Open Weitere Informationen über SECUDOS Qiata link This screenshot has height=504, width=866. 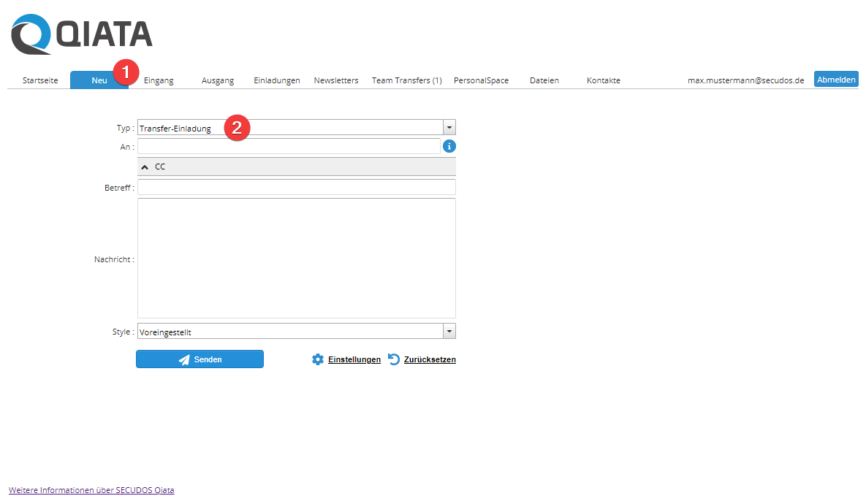(91, 490)
